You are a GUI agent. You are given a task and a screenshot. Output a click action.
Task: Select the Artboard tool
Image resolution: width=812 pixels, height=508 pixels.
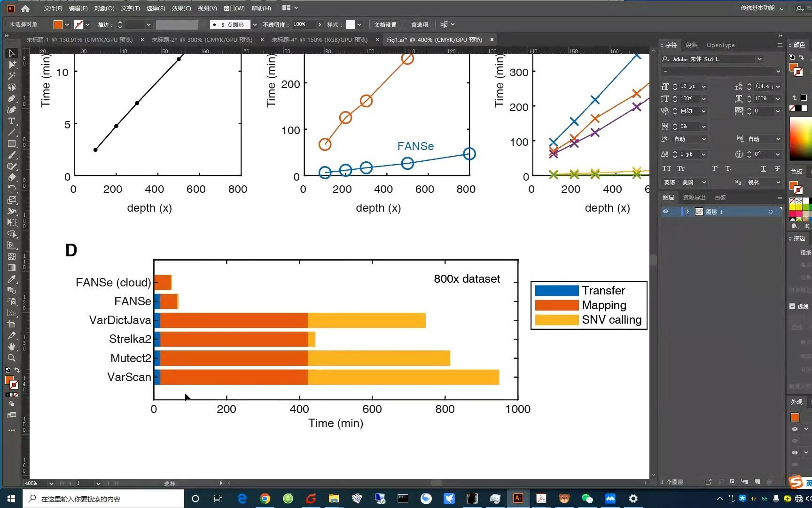tap(12, 324)
